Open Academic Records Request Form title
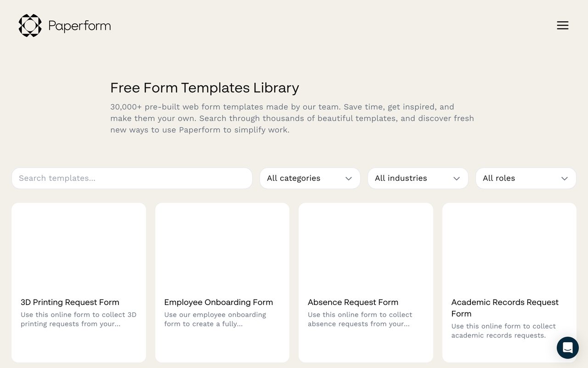The width and height of the screenshot is (588, 368). [x=505, y=308]
